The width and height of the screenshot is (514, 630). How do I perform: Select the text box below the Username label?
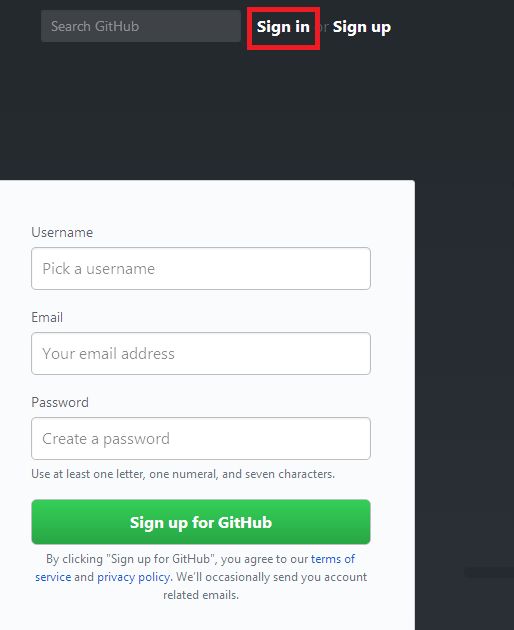[x=201, y=268]
